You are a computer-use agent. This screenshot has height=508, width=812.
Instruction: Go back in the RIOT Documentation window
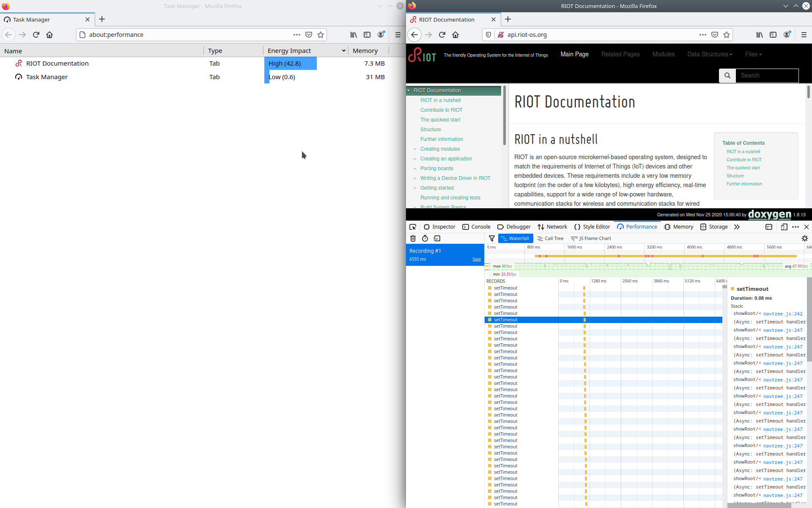click(414, 35)
